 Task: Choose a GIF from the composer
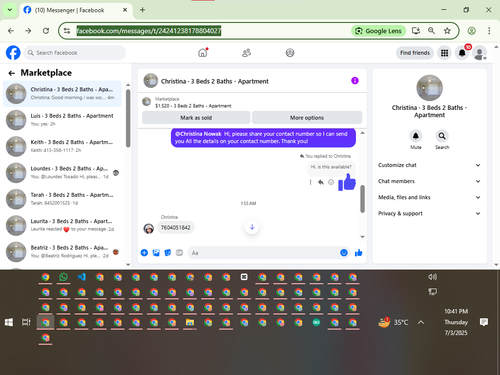pos(179,253)
